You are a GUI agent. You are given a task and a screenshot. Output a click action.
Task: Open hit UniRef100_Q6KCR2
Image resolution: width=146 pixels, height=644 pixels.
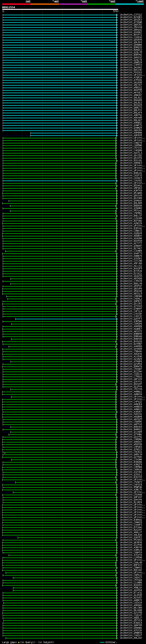131,25
